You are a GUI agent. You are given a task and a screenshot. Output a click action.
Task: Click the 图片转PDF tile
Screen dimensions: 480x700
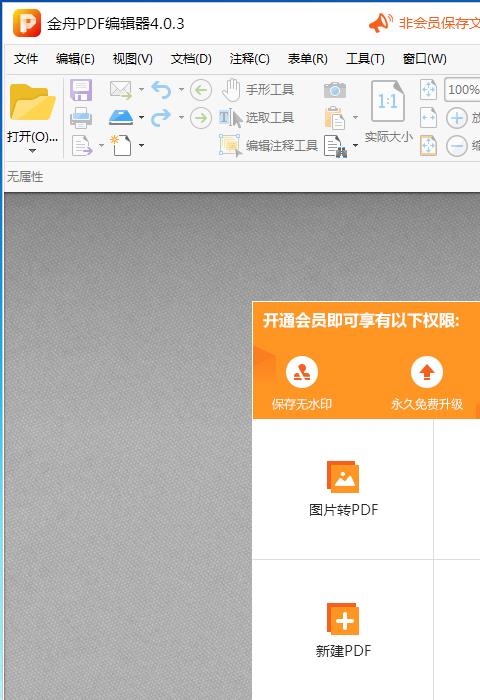(343, 489)
